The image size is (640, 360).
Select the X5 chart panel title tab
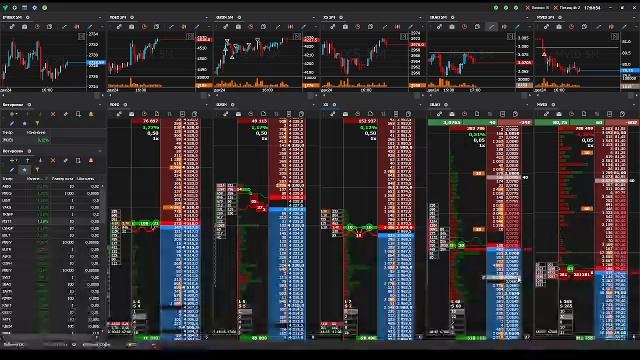(329, 18)
